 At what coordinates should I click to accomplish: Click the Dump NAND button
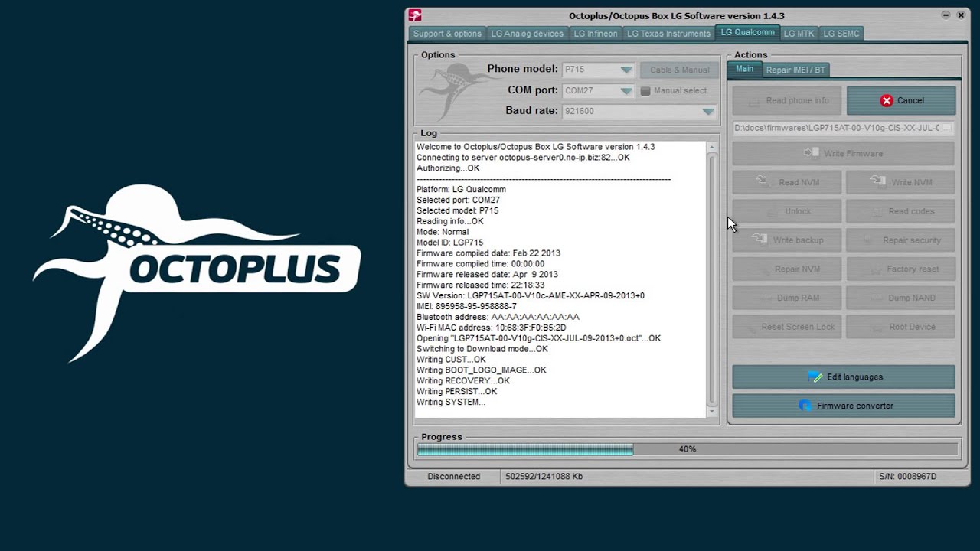pos(901,298)
